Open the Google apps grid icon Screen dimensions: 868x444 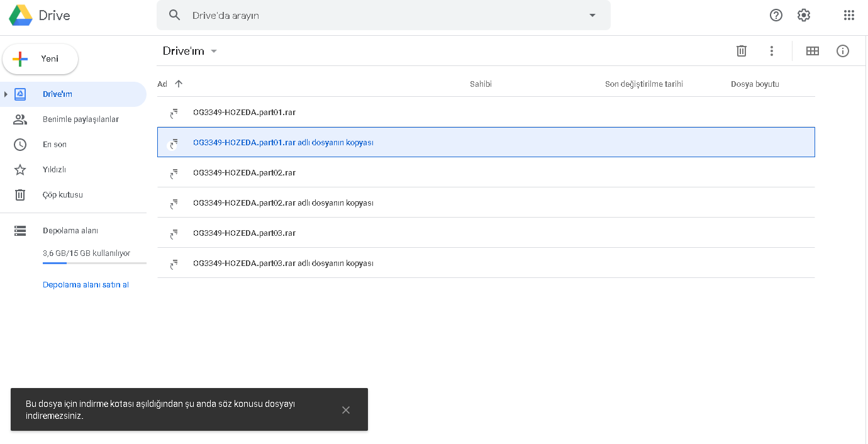pos(849,15)
